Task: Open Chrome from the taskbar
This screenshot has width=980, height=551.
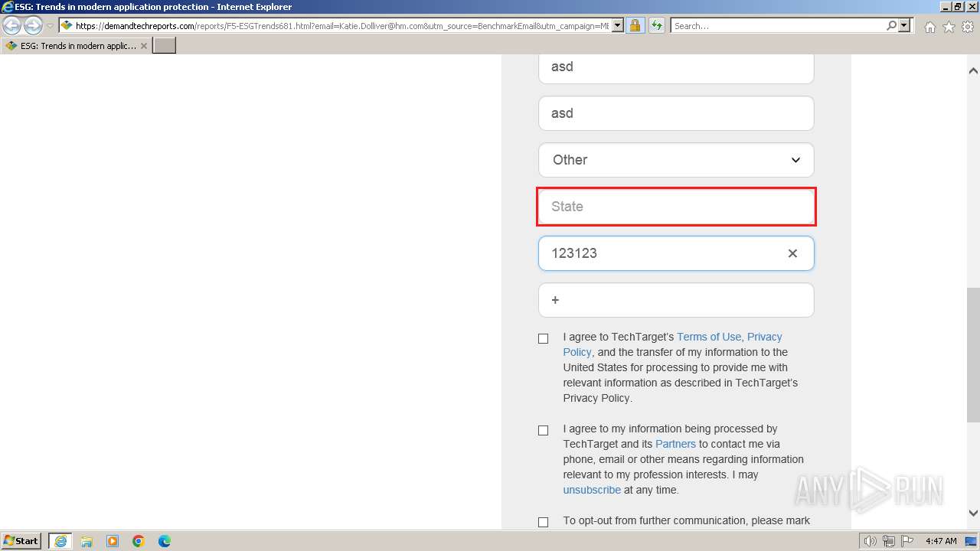Action: pos(139,541)
